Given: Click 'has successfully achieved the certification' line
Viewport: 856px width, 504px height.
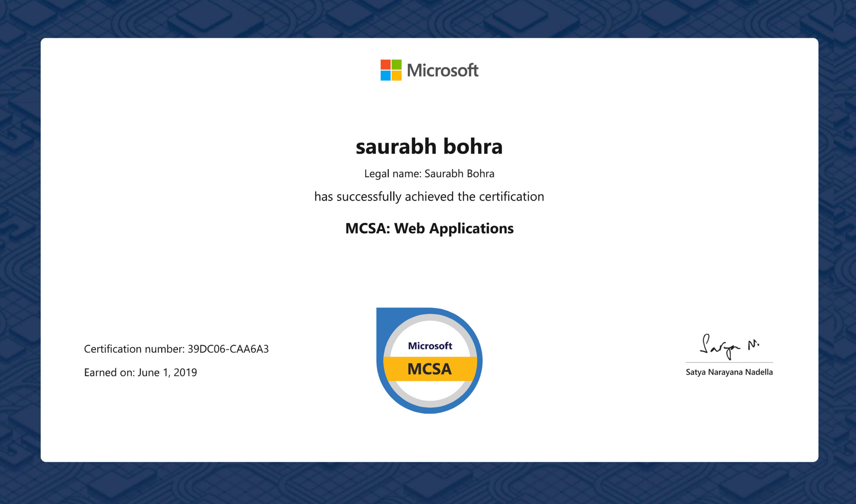Looking at the screenshot, I should click(x=429, y=197).
